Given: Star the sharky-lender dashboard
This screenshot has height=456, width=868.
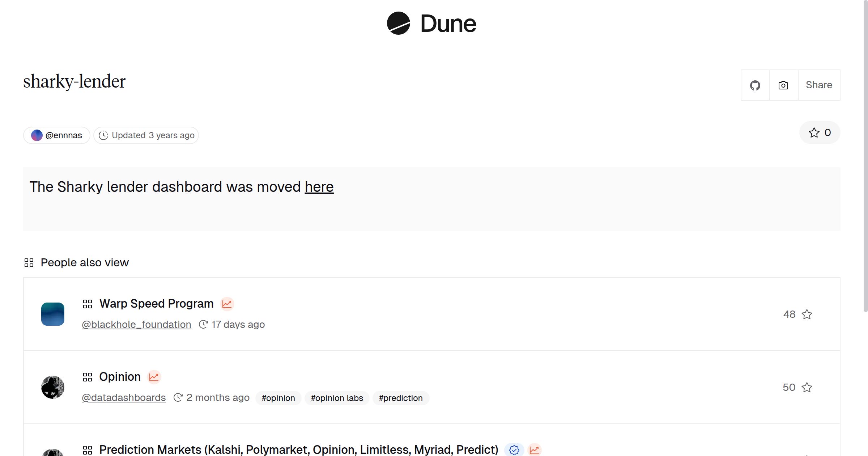Looking at the screenshot, I should click(820, 133).
